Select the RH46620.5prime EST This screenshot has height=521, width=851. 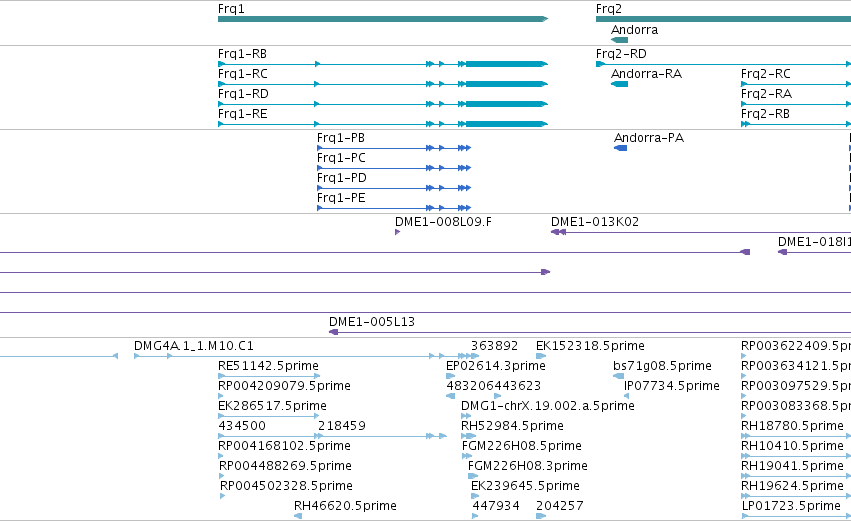click(297, 516)
